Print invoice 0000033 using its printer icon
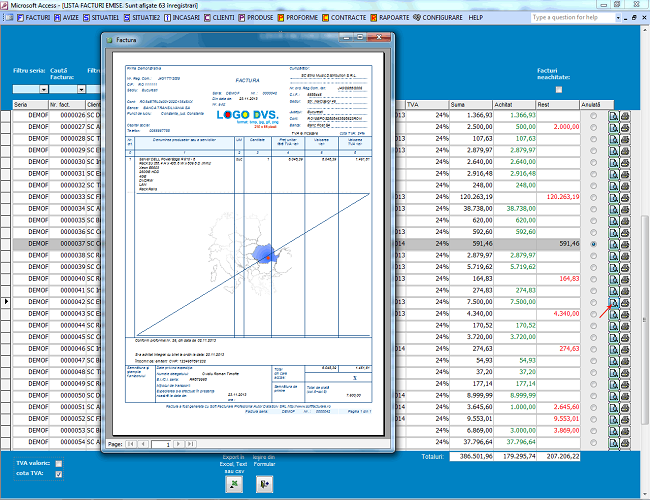The image size is (650, 500). (x=625, y=198)
